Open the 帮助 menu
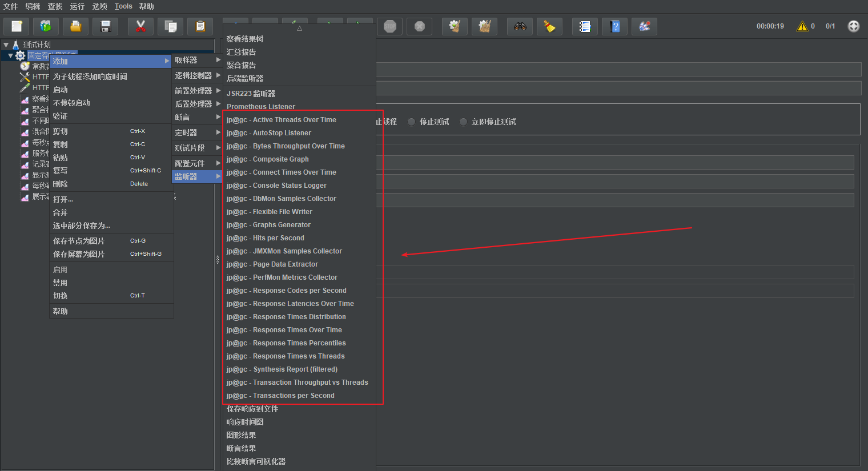This screenshot has width=868, height=471. [147, 6]
